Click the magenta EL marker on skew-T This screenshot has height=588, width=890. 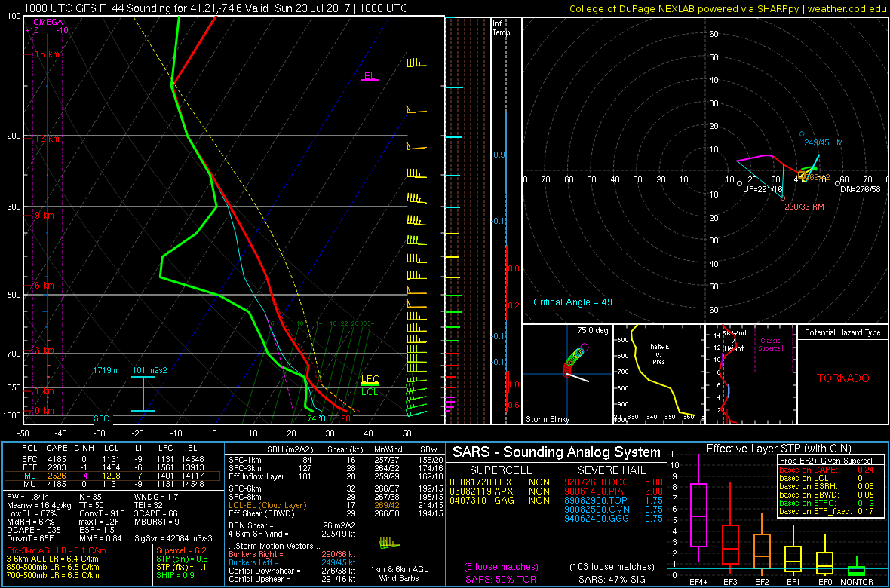click(370, 76)
